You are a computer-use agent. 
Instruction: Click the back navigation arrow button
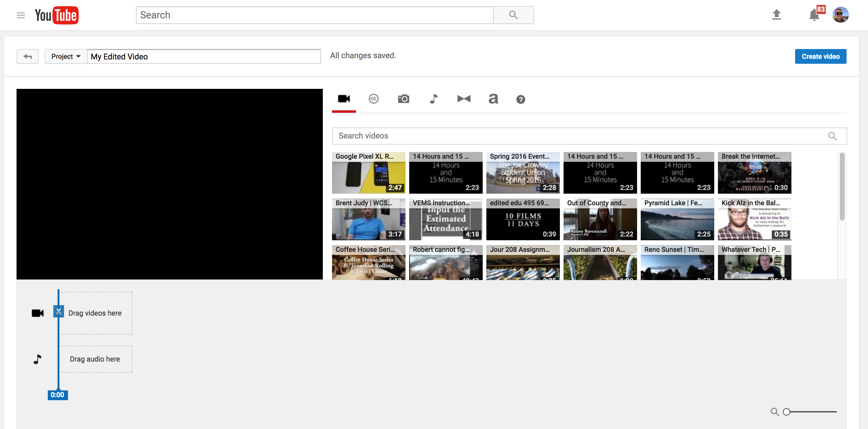(28, 55)
